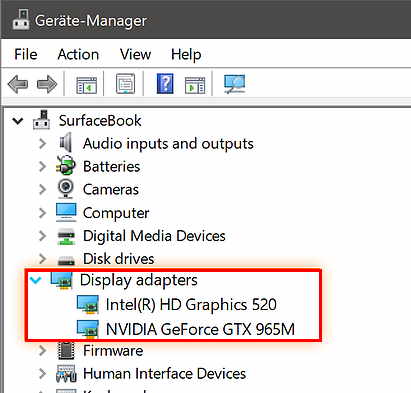Click the Disk drives icon
411x393 pixels.
(66, 260)
